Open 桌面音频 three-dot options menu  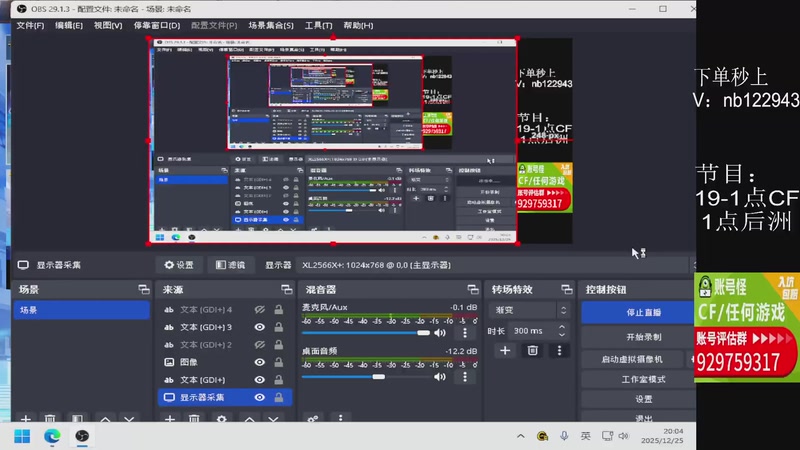465,377
